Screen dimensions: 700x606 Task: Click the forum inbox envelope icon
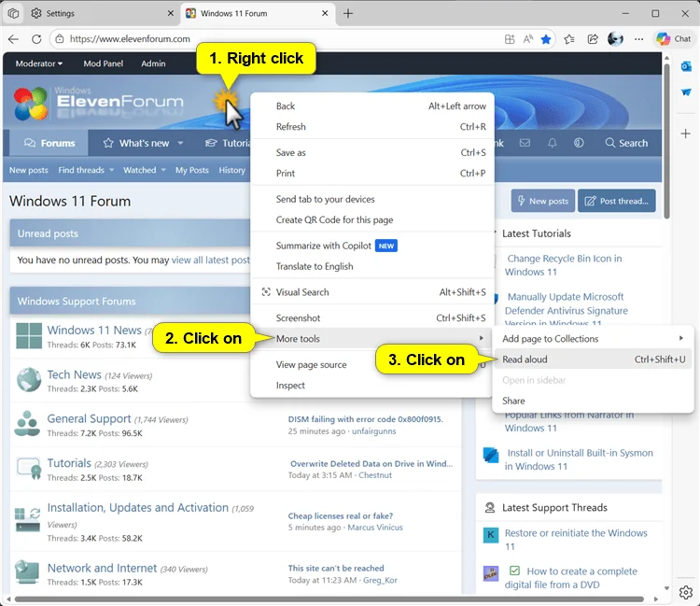pos(525,143)
